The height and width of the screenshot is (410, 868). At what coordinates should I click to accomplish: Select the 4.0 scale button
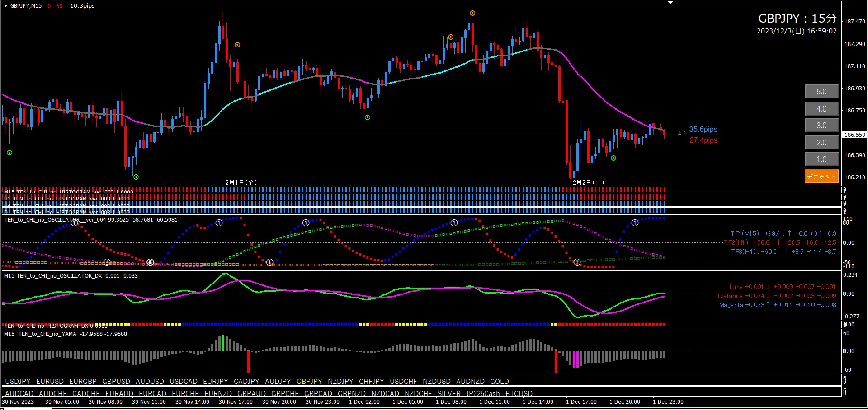click(x=821, y=109)
